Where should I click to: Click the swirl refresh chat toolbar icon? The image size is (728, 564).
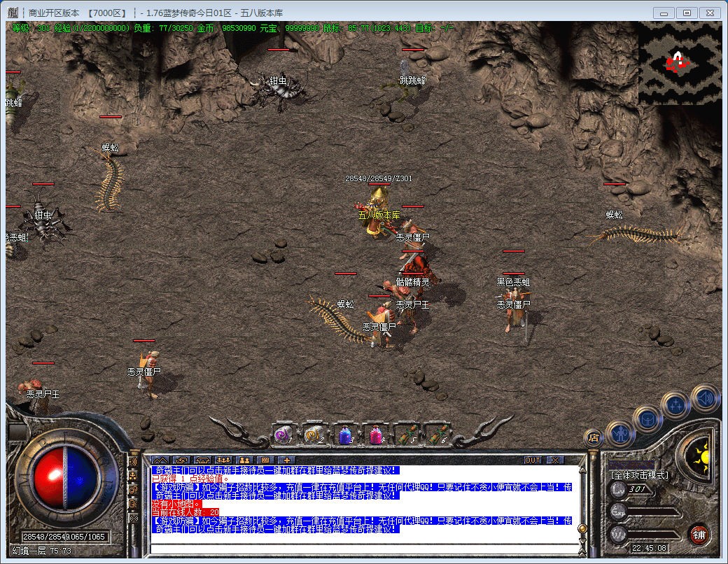(x=181, y=460)
